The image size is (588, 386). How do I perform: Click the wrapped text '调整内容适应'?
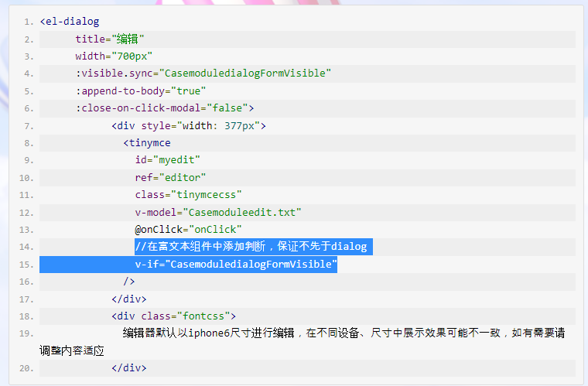point(72,350)
